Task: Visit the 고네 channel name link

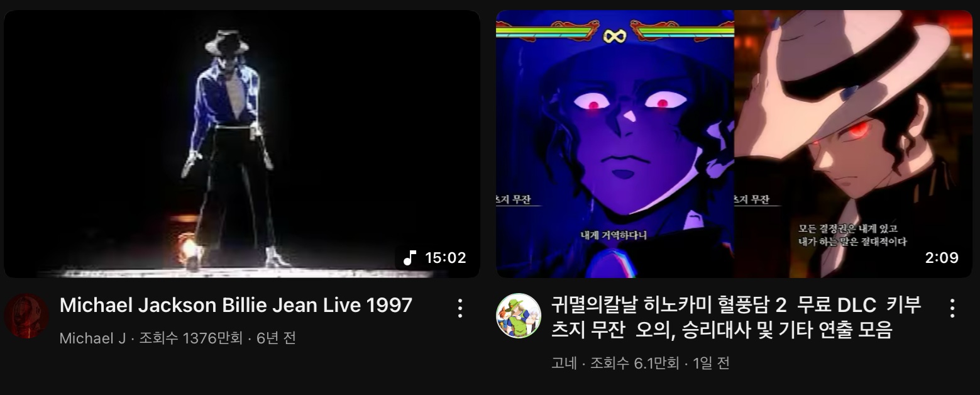Action: pos(563,364)
